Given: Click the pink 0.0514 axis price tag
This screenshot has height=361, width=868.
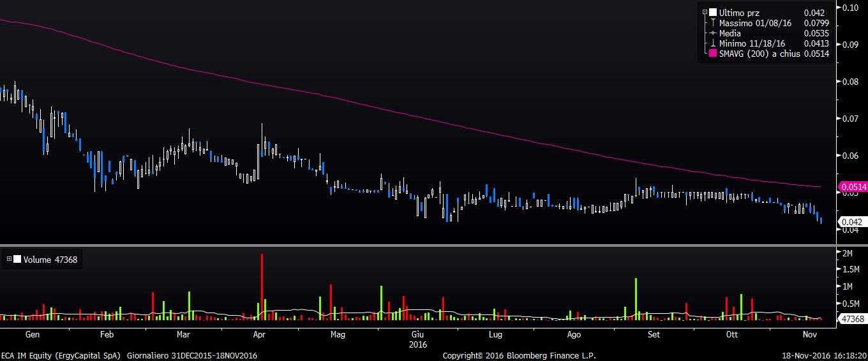Looking at the screenshot, I should [853, 187].
